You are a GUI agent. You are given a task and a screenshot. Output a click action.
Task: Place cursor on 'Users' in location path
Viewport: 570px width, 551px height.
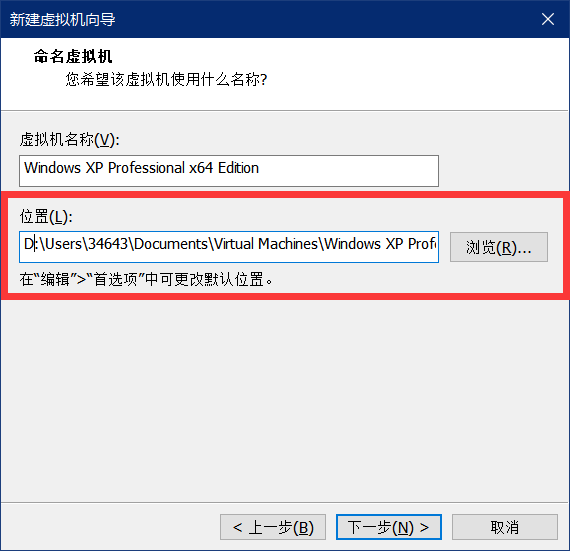(64, 244)
